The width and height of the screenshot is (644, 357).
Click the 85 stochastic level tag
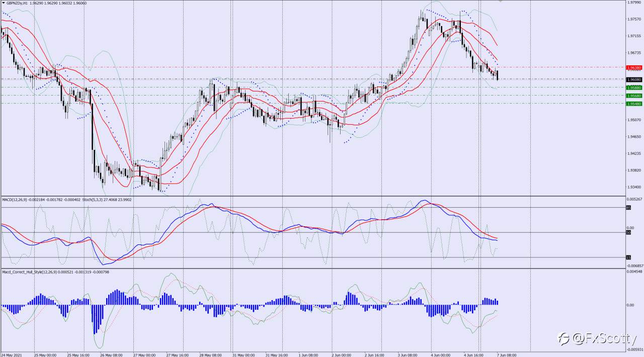628,207
